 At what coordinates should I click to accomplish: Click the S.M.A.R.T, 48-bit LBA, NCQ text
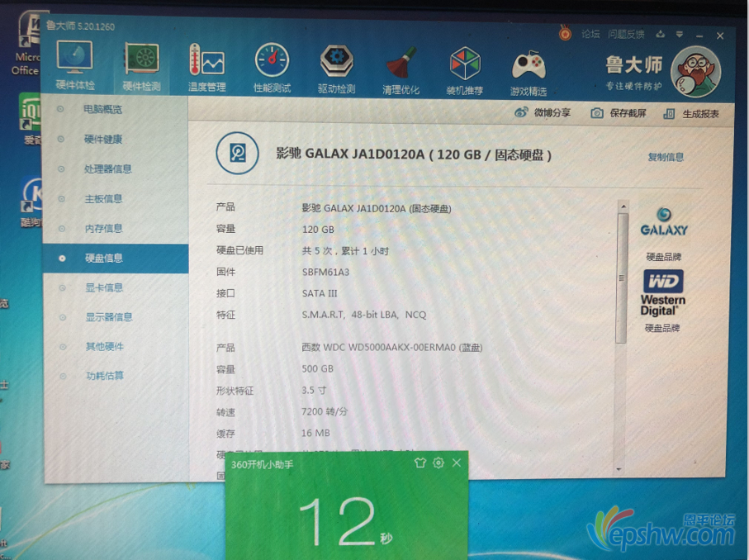pyautogui.click(x=364, y=315)
